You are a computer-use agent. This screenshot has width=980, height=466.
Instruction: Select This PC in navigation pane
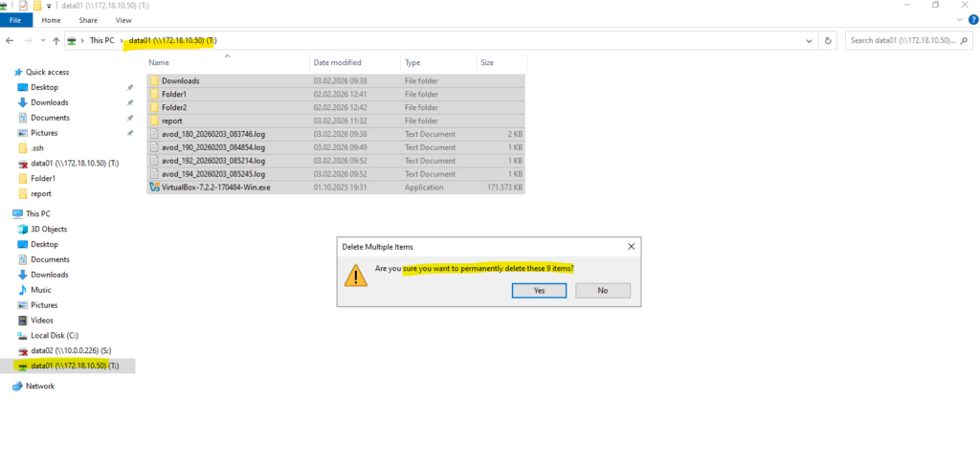(38, 213)
